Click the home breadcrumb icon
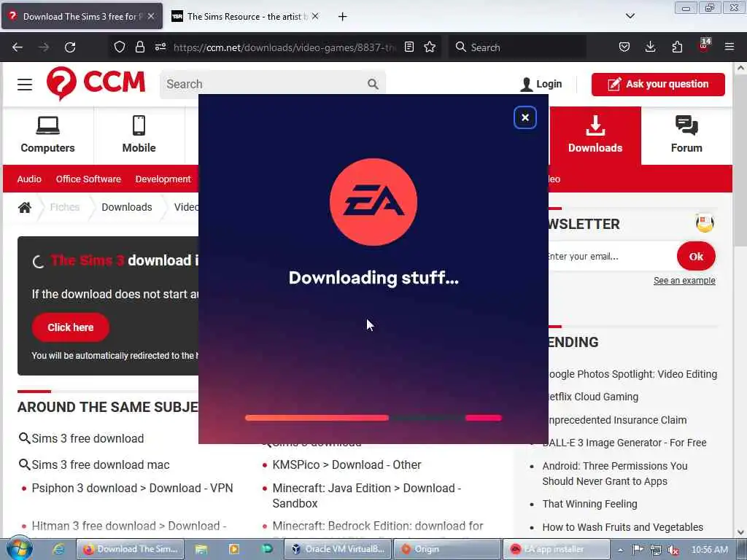This screenshot has width=747, height=560. [25, 207]
